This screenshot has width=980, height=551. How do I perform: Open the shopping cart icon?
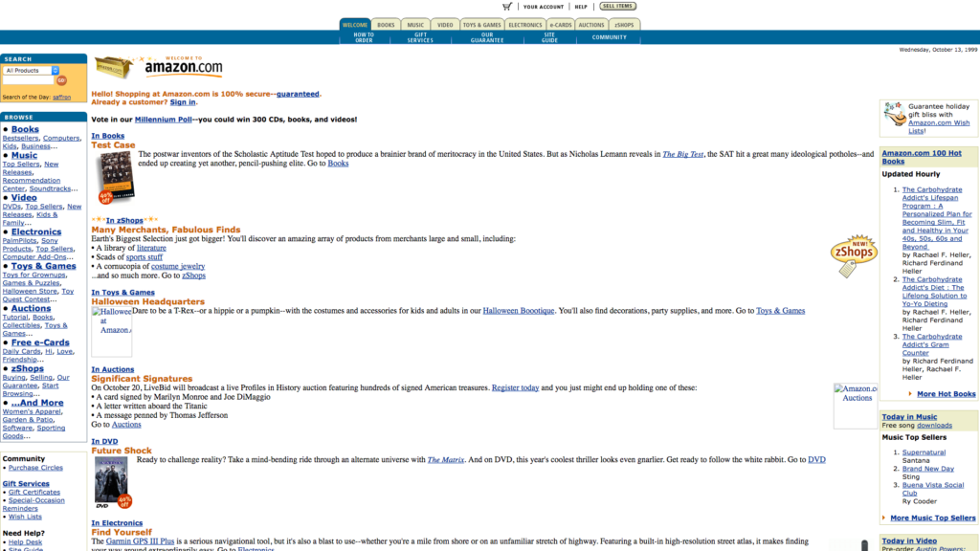point(507,7)
